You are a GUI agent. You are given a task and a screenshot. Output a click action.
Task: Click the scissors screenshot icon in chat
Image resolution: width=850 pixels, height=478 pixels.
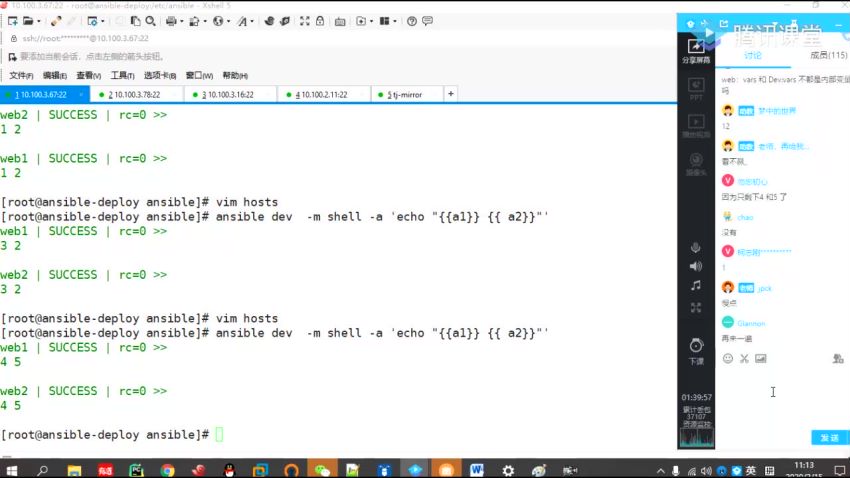(744, 358)
